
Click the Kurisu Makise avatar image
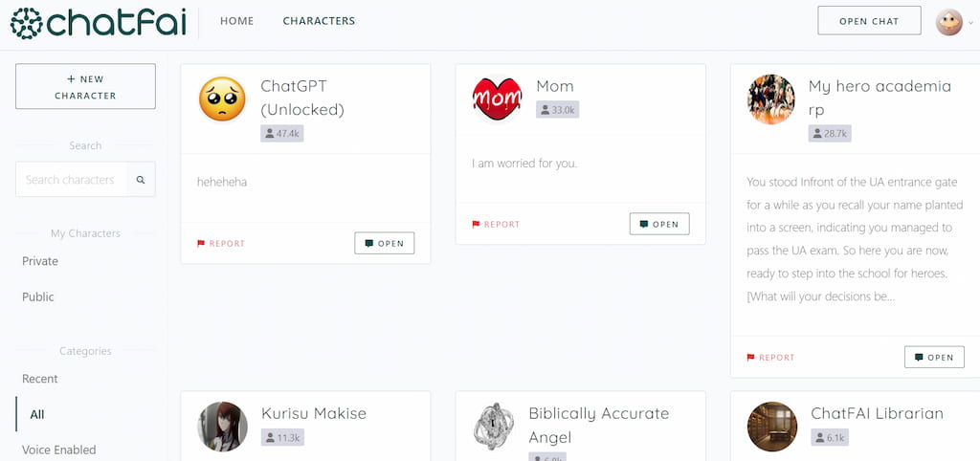(x=222, y=426)
